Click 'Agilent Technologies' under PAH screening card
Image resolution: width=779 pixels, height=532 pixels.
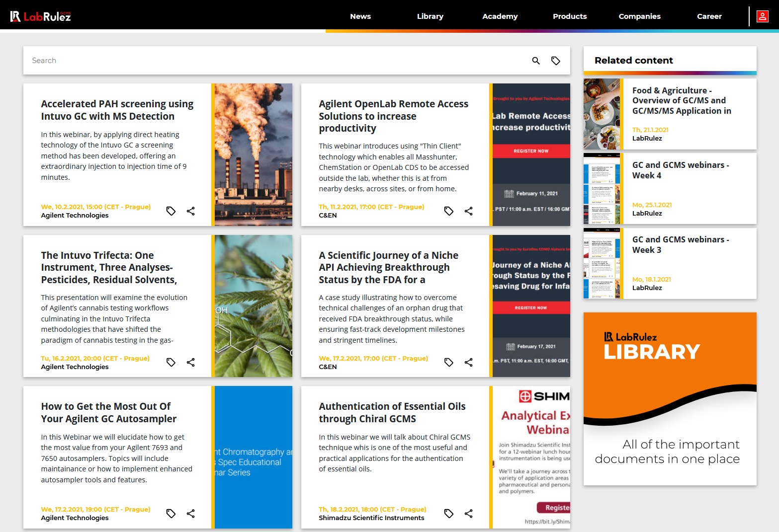(x=75, y=215)
